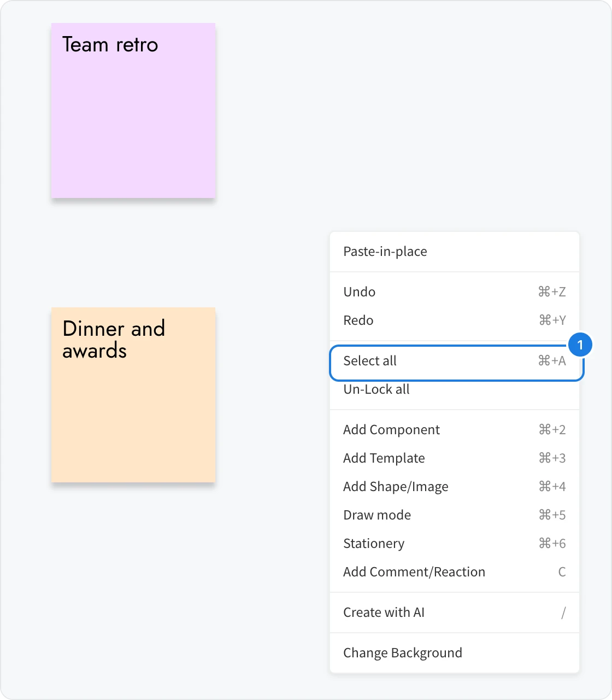Pick Add Template from the menu
612x700 pixels.
click(454, 458)
